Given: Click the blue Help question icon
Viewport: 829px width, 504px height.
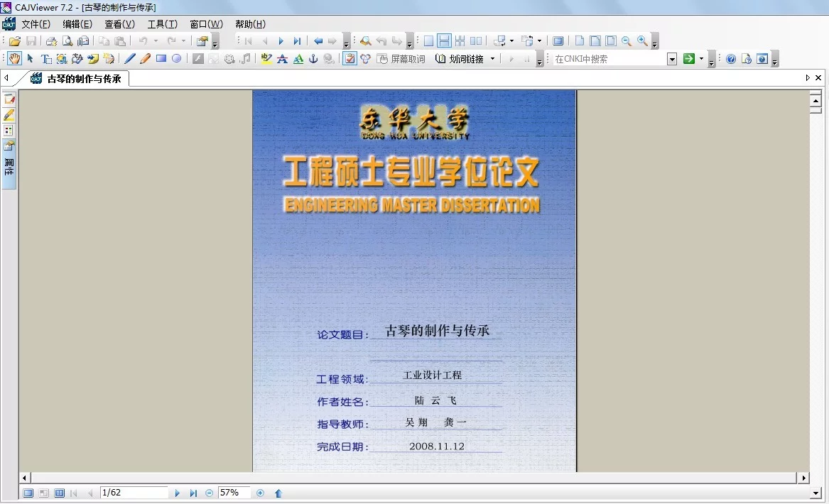Looking at the screenshot, I should click(x=731, y=59).
